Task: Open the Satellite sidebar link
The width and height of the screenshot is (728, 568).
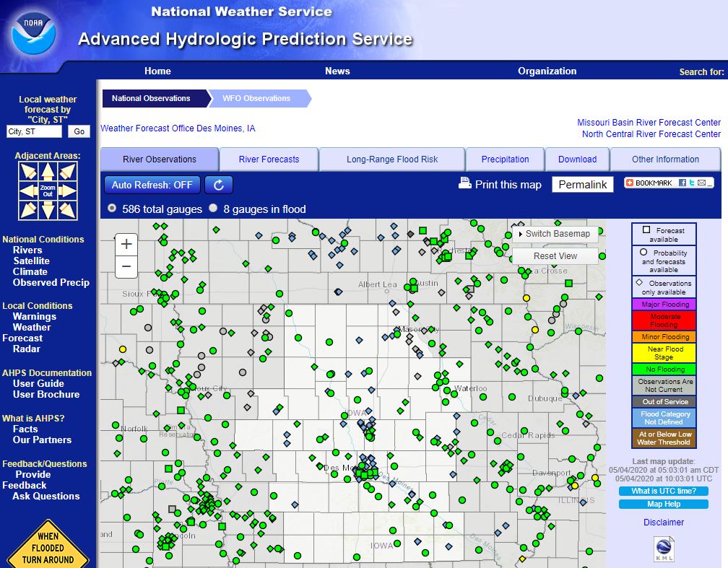Action: click(31, 261)
